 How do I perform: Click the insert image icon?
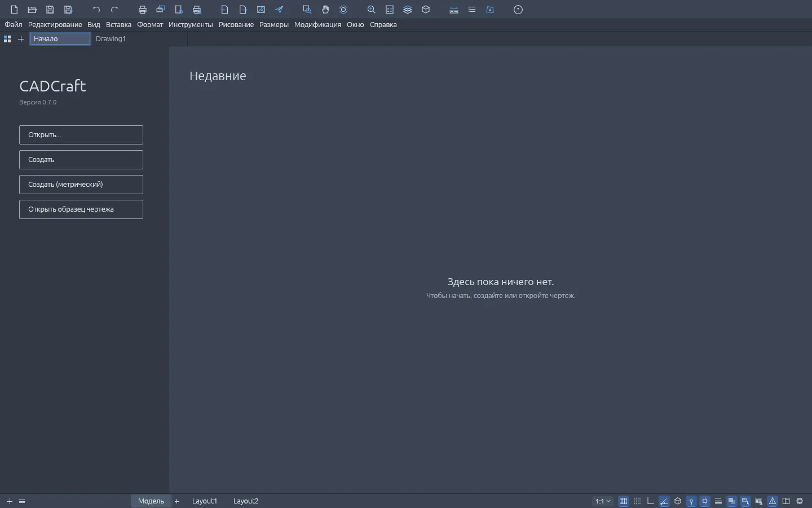[261, 10]
